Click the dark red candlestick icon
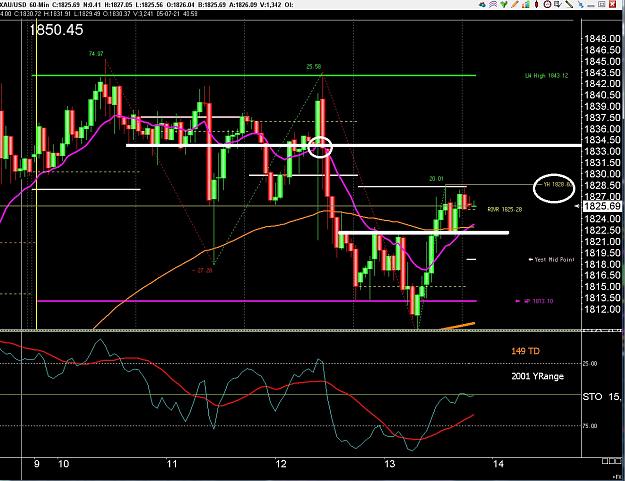Viewport: 625px width, 481px height. [x=536, y=4]
